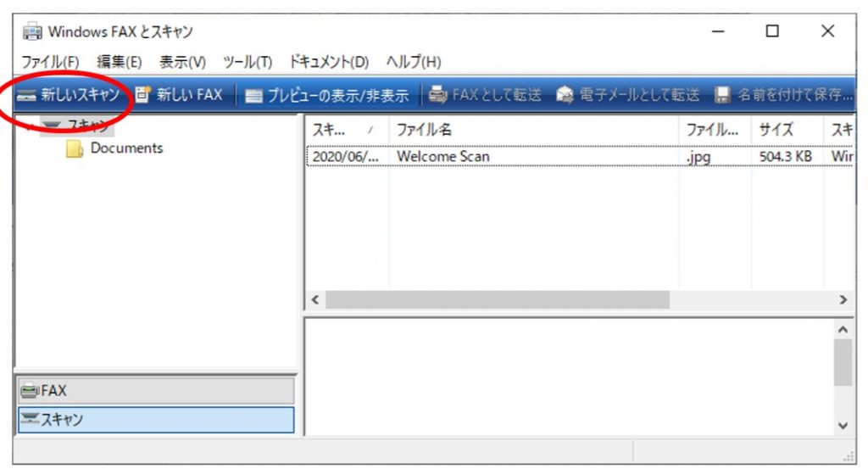Viewport: 868px width, 469px height.
Task: Open the 表示(V) menu
Action: [182, 61]
